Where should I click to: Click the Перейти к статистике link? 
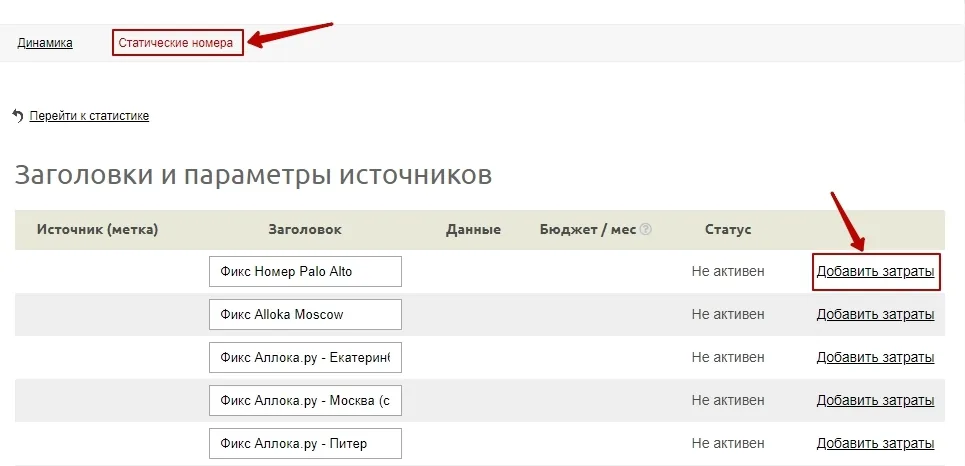[89, 116]
